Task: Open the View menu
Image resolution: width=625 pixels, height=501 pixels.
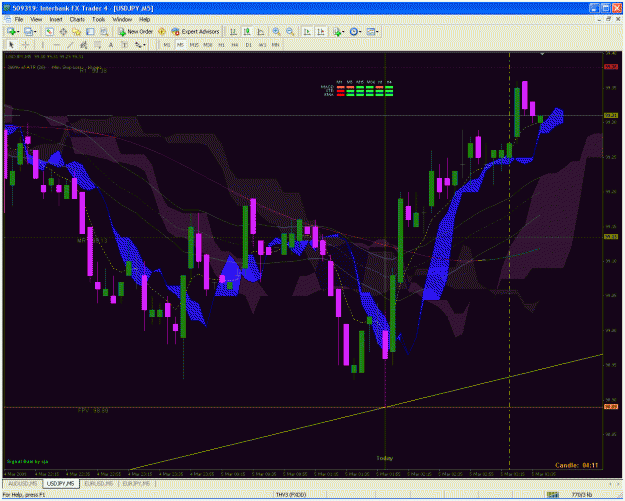Action: click(36, 19)
